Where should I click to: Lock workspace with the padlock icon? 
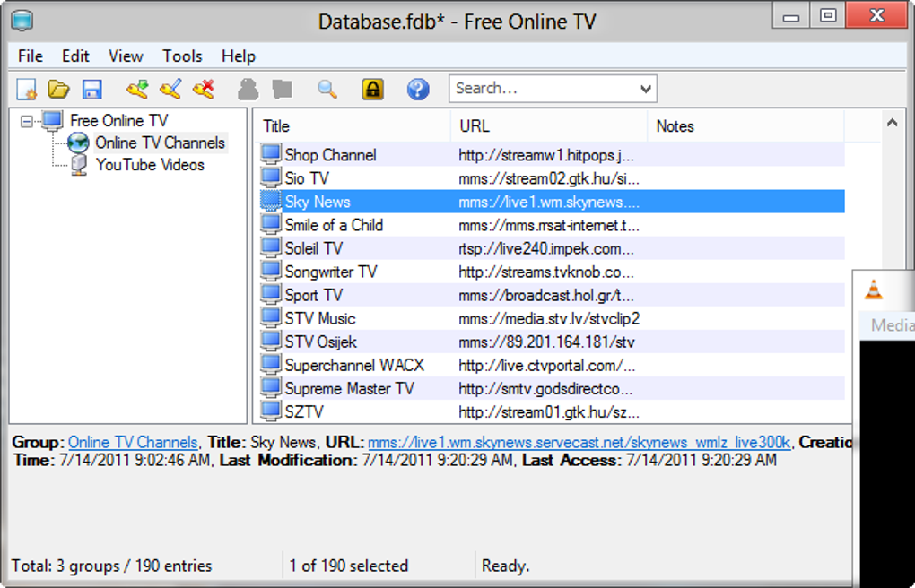[x=373, y=90]
